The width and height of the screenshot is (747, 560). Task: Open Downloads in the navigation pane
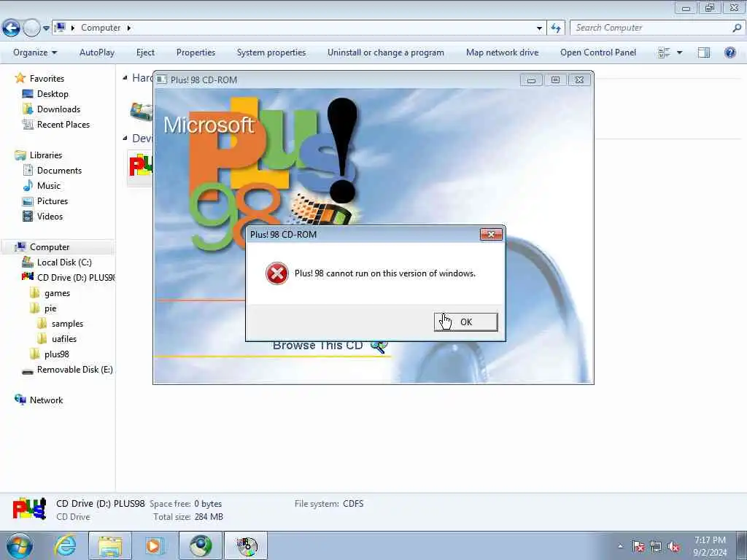point(58,109)
